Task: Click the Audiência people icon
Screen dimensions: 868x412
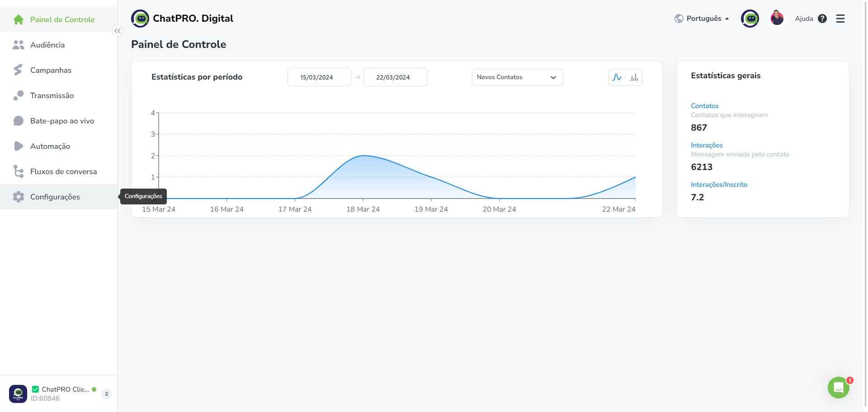Action: 19,45
